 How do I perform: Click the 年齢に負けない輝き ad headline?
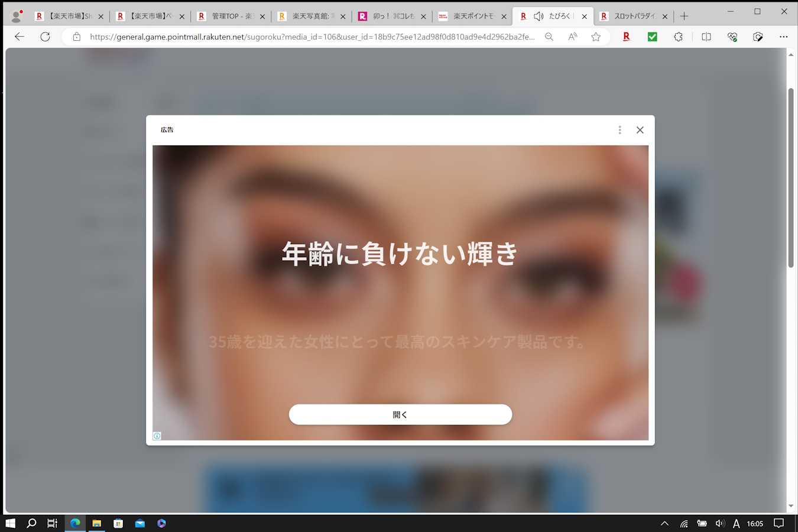pyautogui.click(x=400, y=254)
